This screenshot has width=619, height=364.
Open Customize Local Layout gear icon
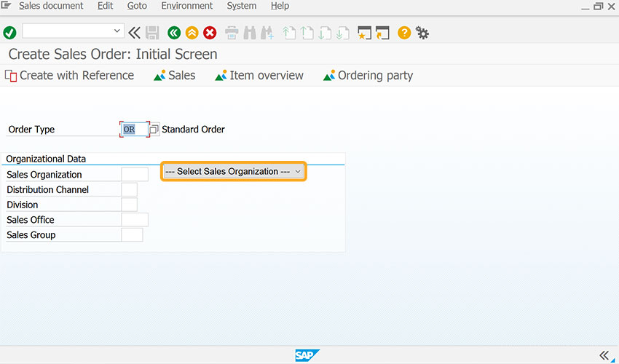422,33
